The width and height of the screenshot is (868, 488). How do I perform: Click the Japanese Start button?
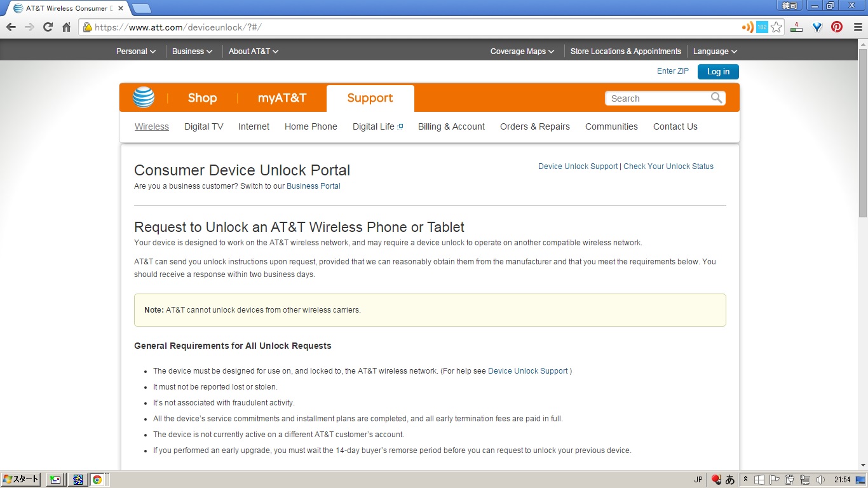(21, 480)
